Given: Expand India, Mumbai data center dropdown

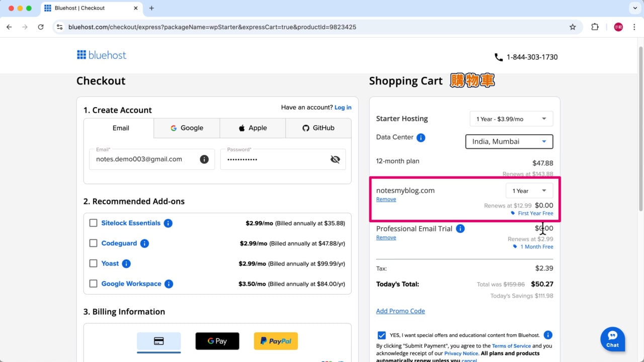Looking at the screenshot, I should pos(509,142).
